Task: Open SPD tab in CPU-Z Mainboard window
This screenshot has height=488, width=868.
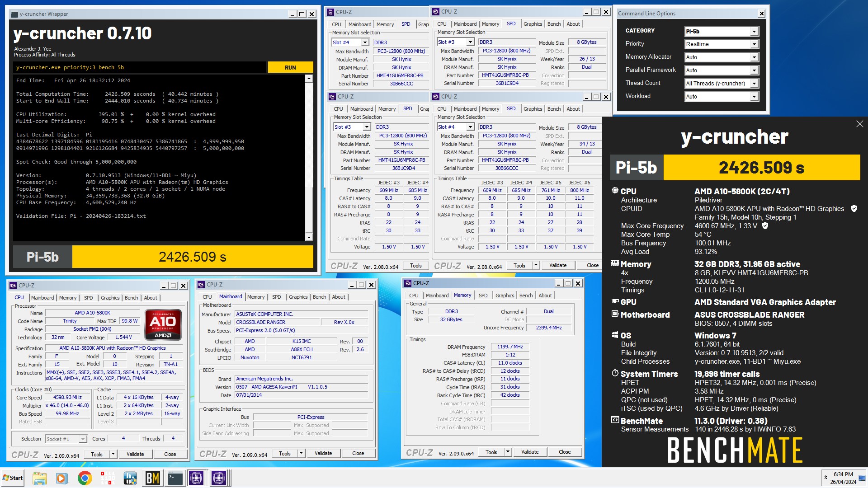Action: [x=276, y=297]
